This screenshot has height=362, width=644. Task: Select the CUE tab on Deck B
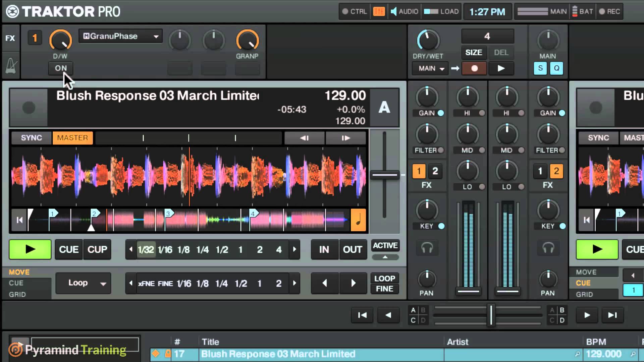[x=583, y=283]
